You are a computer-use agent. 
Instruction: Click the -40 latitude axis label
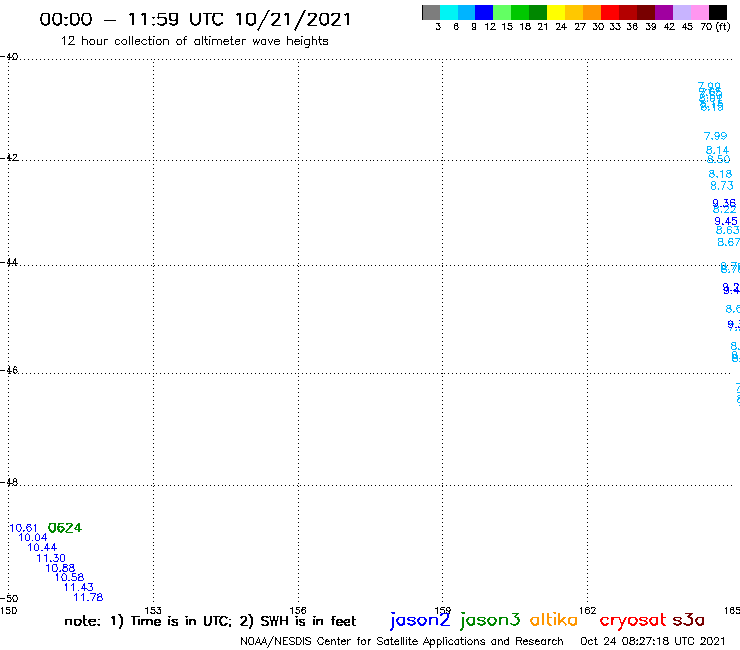pos(9,57)
